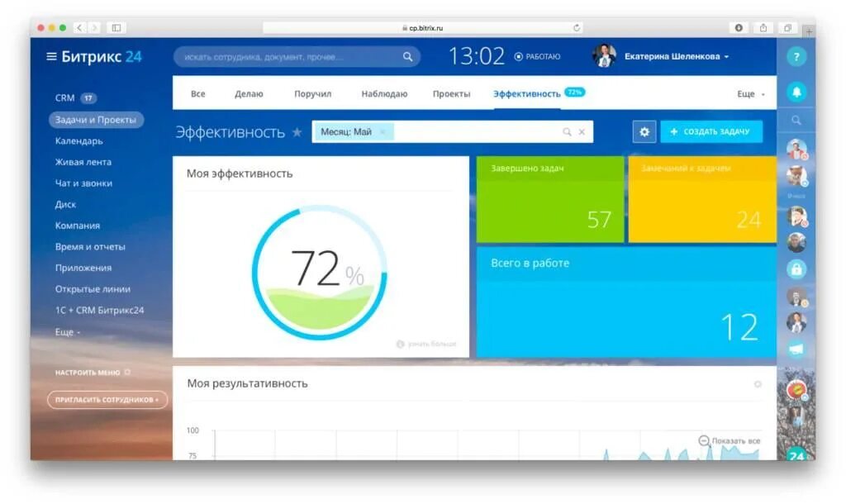846x504 pixels.
Task: Click the 72% efficiency gauge
Action: [x=320, y=273]
